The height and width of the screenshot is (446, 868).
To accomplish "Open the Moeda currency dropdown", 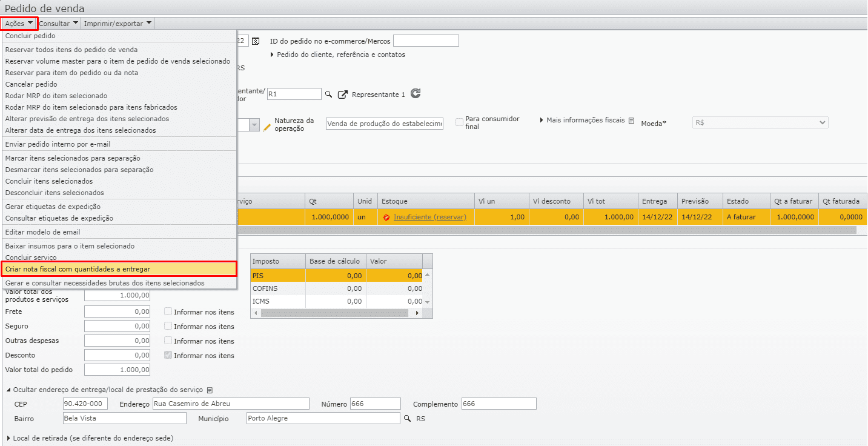I will pos(760,122).
